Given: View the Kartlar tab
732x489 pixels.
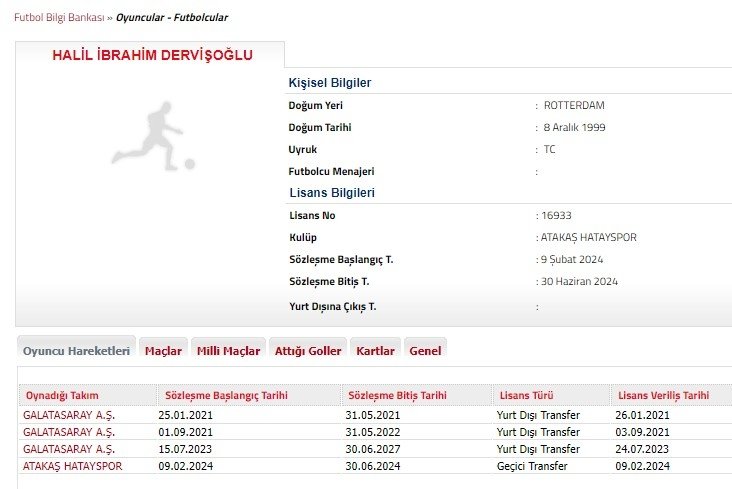Looking at the screenshot, I should 375,351.
